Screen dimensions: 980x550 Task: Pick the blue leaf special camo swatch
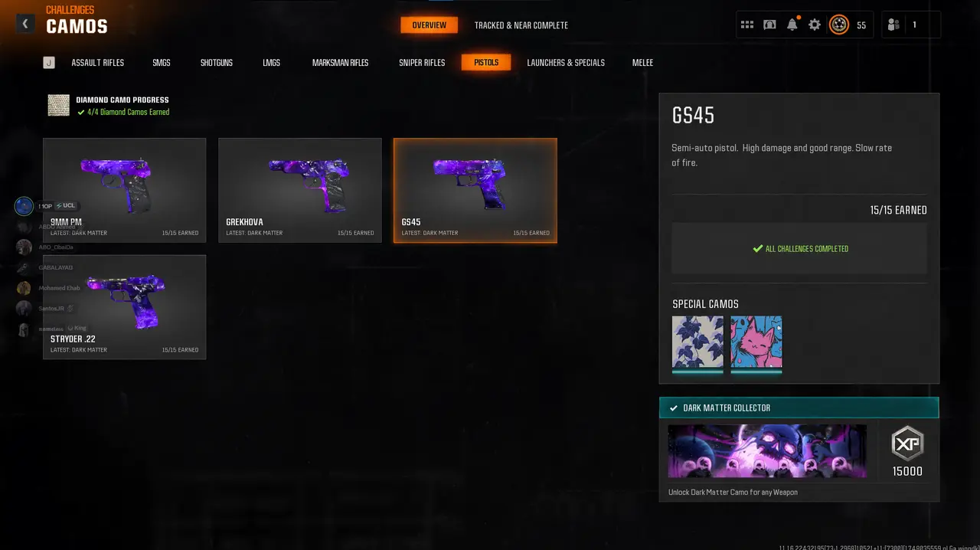click(x=697, y=342)
